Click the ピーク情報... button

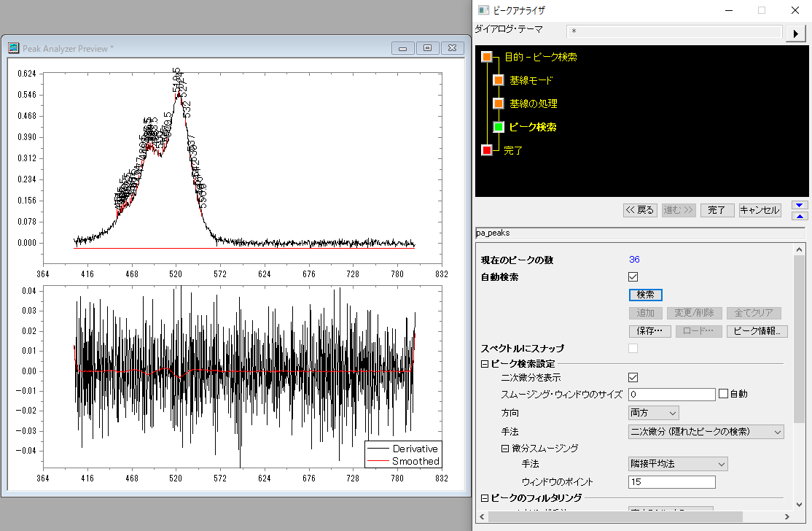757,331
